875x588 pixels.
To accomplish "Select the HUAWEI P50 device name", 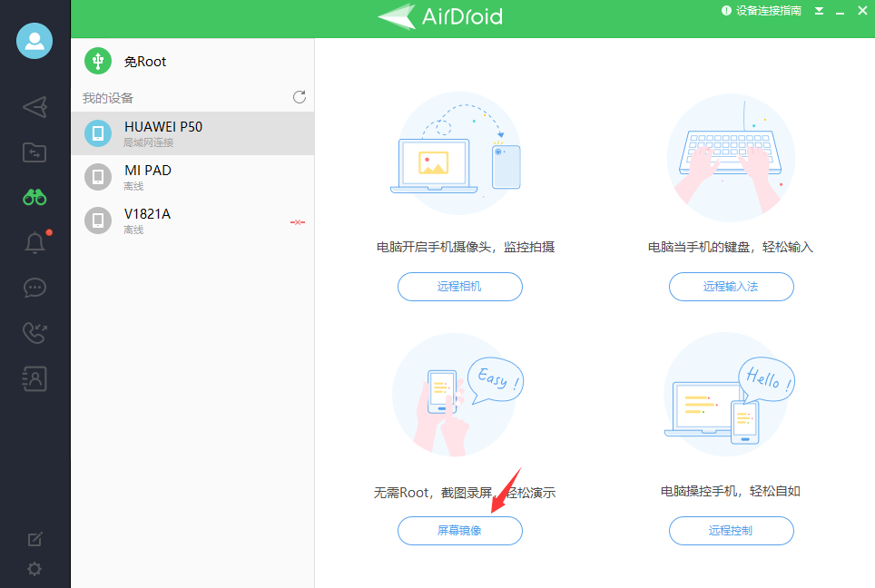I will coord(163,127).
